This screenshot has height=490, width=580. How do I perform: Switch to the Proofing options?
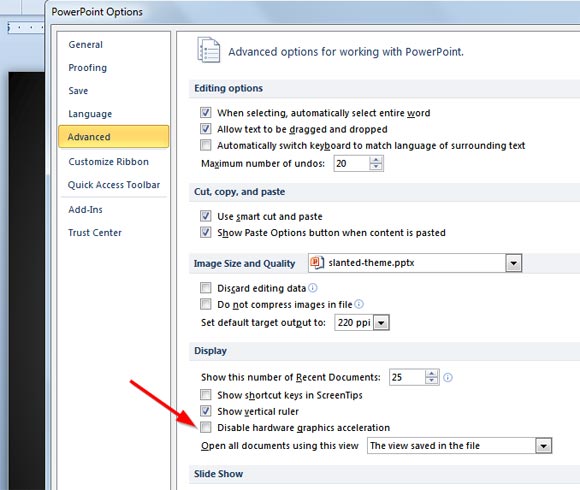[88, 68]
